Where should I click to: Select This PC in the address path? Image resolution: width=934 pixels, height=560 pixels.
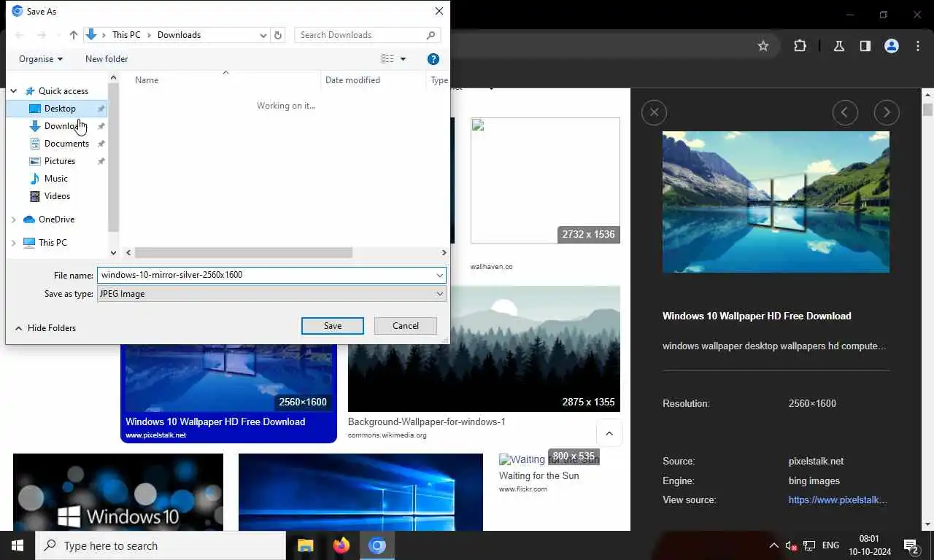[x=126, y=35]
